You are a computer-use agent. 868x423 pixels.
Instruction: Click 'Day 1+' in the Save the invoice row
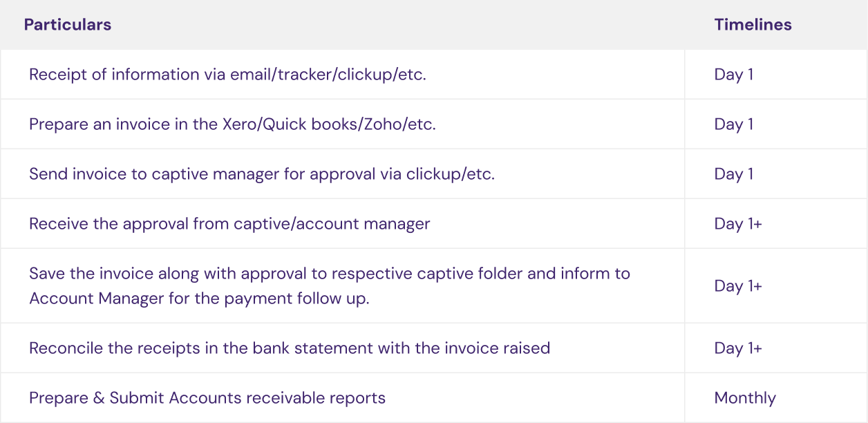pos(737,286)
